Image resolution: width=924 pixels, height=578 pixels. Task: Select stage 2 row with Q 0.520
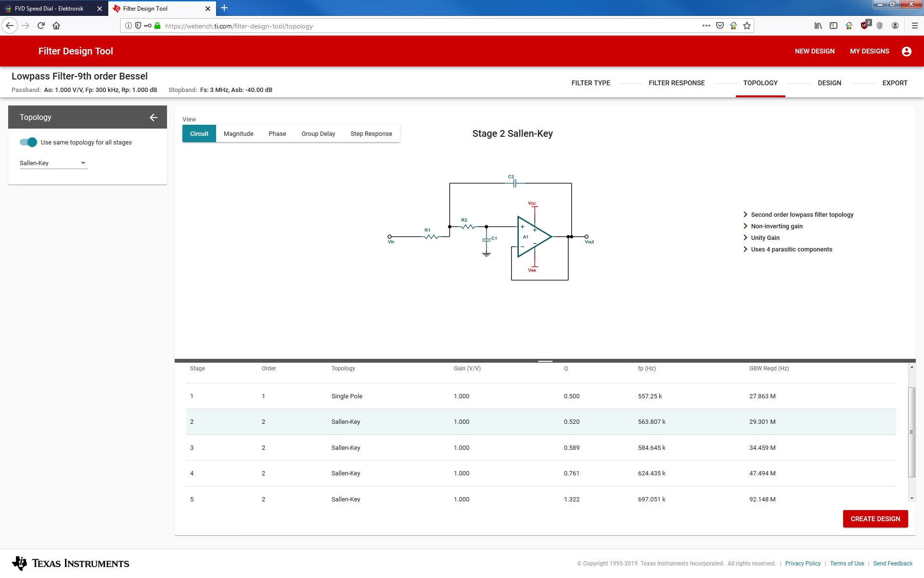click(541, 422)
